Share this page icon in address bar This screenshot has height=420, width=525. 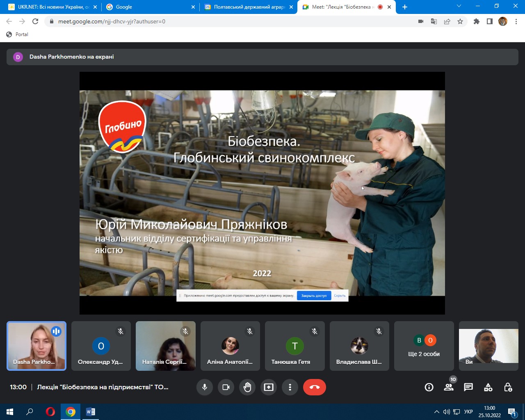[x=447, y=21]
